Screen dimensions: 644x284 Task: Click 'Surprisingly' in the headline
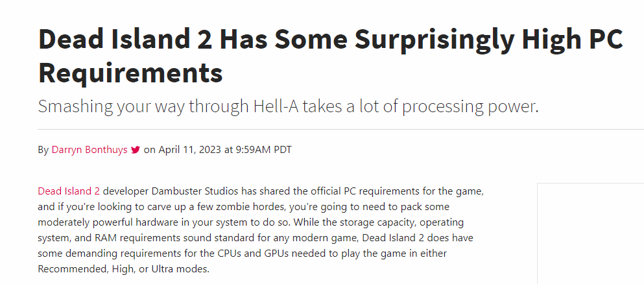[434, 40]
